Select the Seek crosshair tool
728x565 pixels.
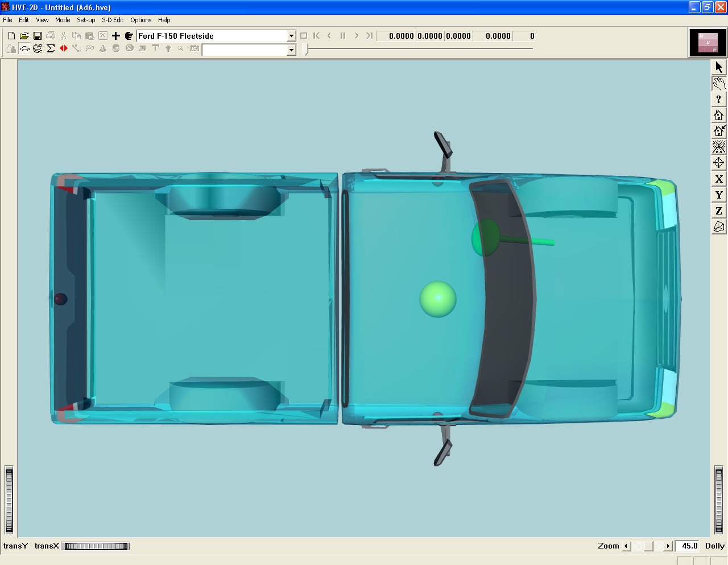click(x=719, y=163)
